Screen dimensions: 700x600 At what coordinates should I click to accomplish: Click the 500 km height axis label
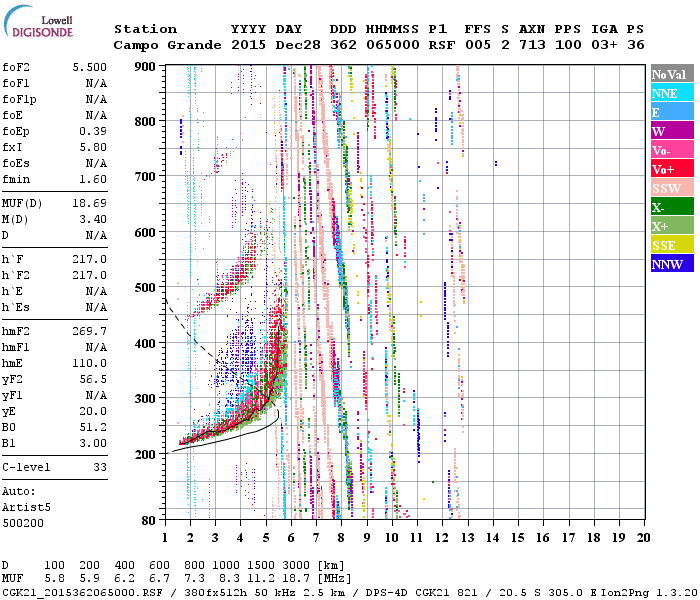[x=145, y=288]
